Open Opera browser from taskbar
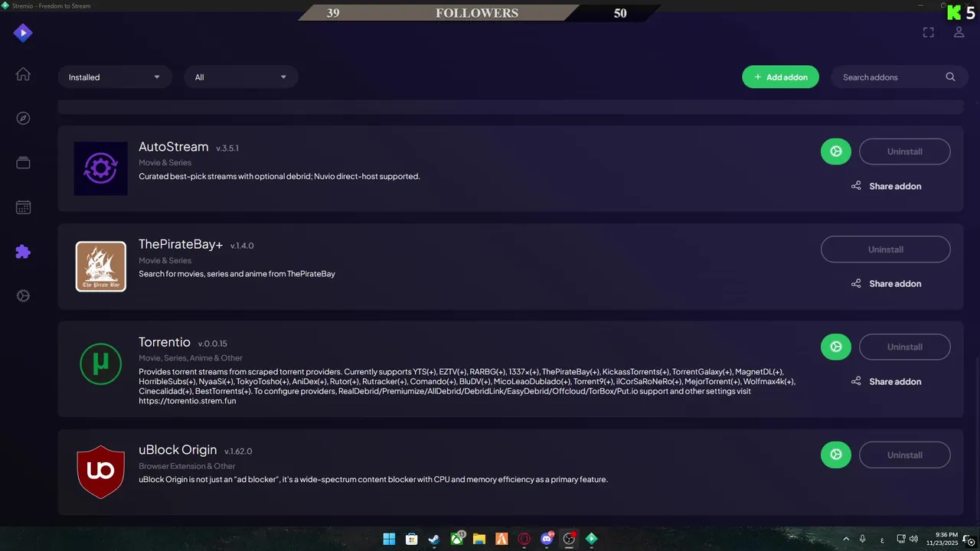Image resolution: width=980 pixels, height=551 pixels. tap(524, 539)
